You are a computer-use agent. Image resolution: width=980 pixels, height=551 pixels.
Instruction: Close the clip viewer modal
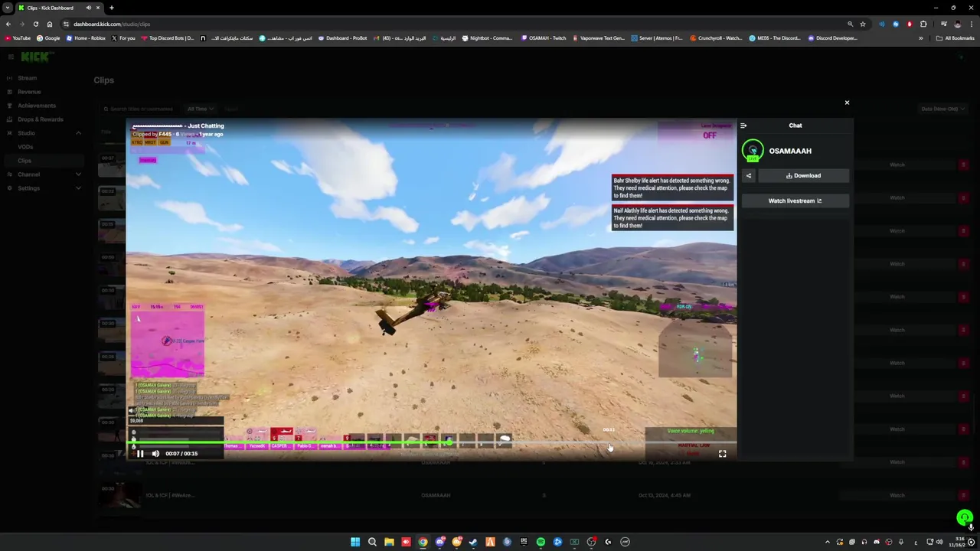tap(847, 103)
